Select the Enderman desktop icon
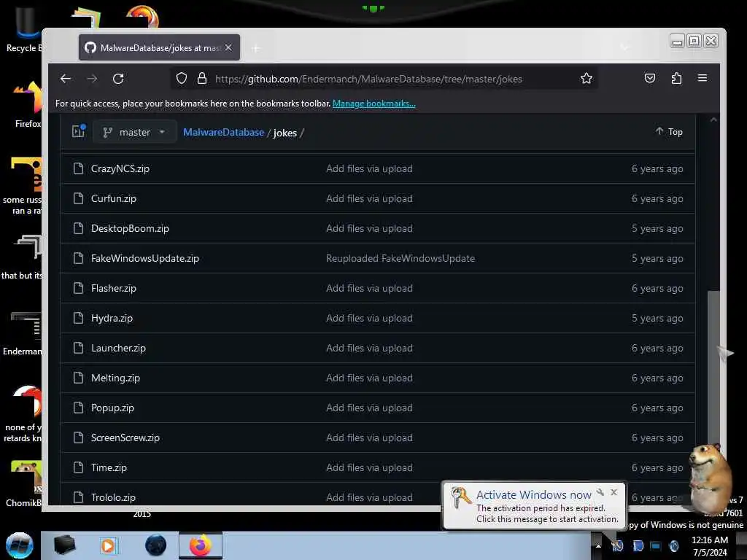Image resolution: width=747 pixels, height=560 pixels. [x=23, y=333]
